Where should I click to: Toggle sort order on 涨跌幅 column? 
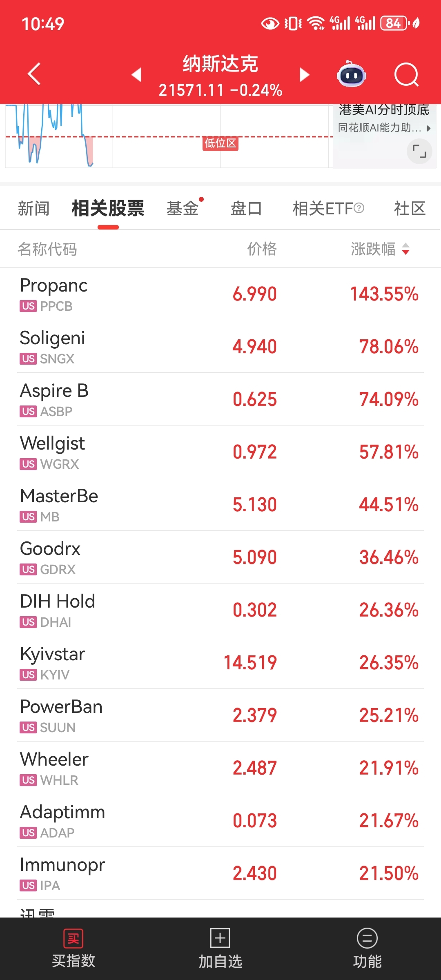tap(405, 249)
